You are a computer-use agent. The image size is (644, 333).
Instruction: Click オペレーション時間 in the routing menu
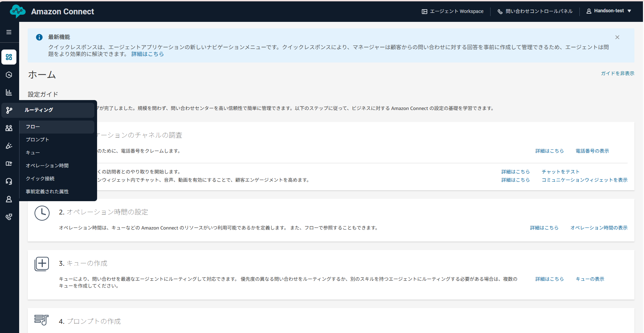[x=47, y=165]
